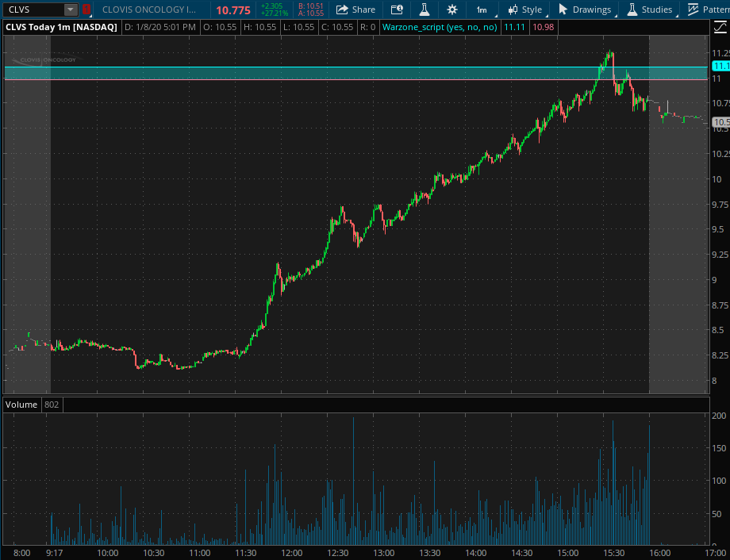The height and width of the screenshot is (560, 730).
Task: Click the Warzone_script (yes, no, no) study label
Action: [x=440, y=27]
